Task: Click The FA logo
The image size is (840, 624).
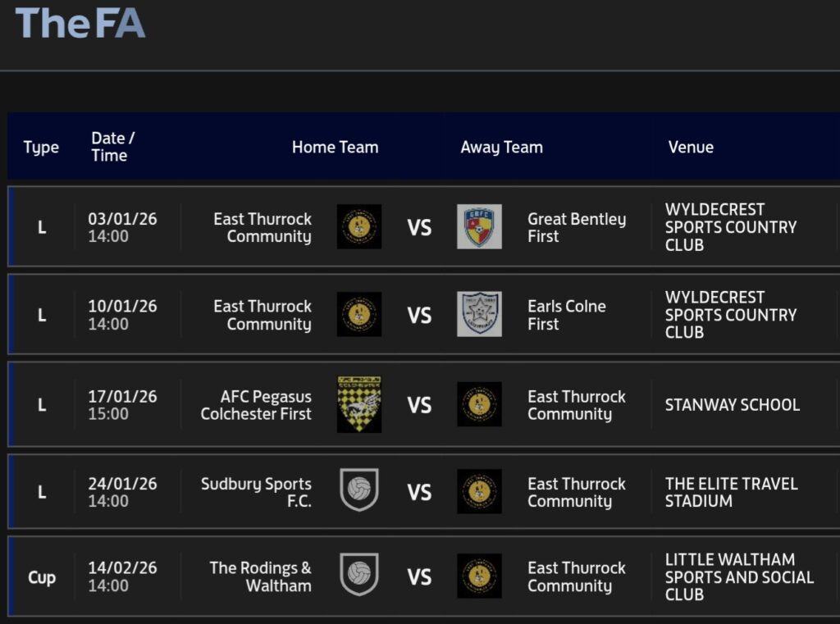Action: coord(80,22)
